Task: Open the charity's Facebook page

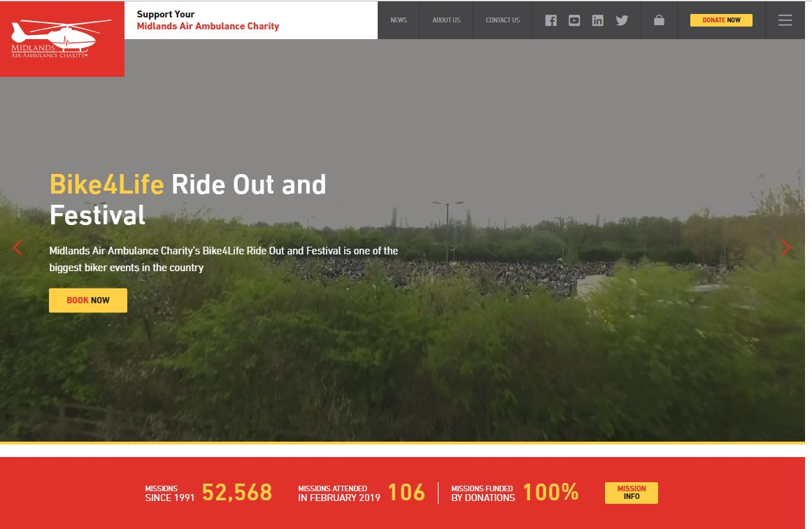Action: click(551, 20)
